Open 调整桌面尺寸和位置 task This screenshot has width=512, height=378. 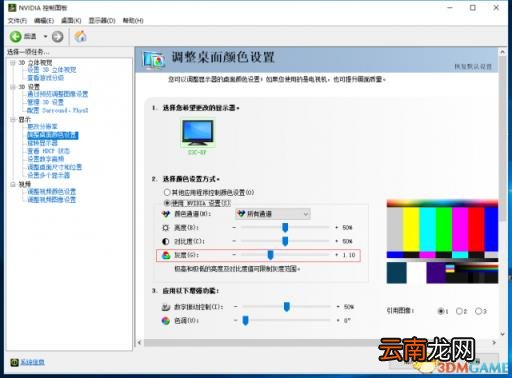click(55, 167)
